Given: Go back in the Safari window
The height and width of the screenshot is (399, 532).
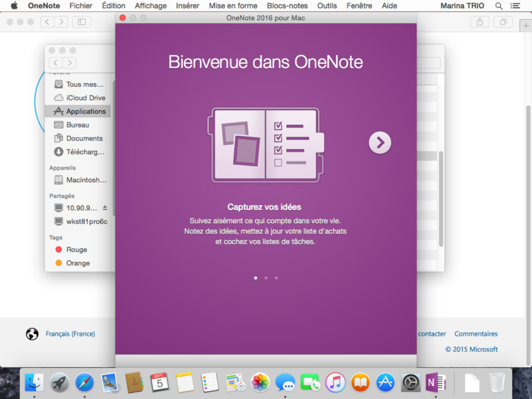Looking at the screenshot, I should coord(47,22).
